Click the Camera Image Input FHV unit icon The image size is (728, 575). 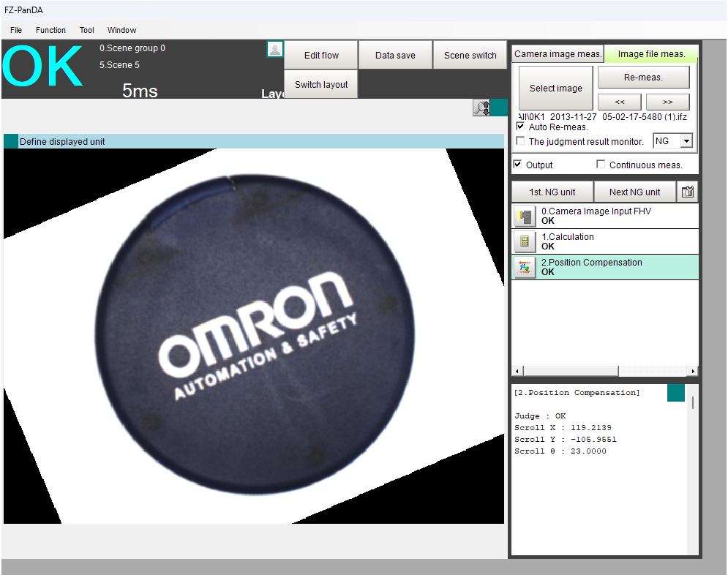coord(525,217)
